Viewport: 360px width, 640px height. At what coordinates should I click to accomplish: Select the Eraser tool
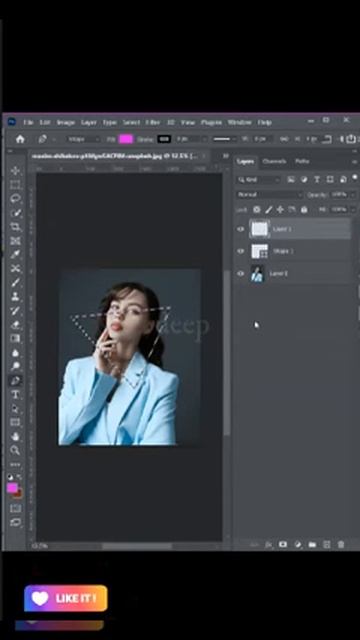pyautogui.click(x=16, y=325)
